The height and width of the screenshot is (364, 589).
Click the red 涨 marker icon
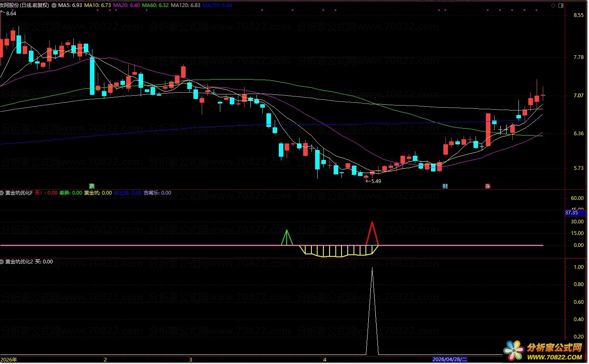pos(488,186)
